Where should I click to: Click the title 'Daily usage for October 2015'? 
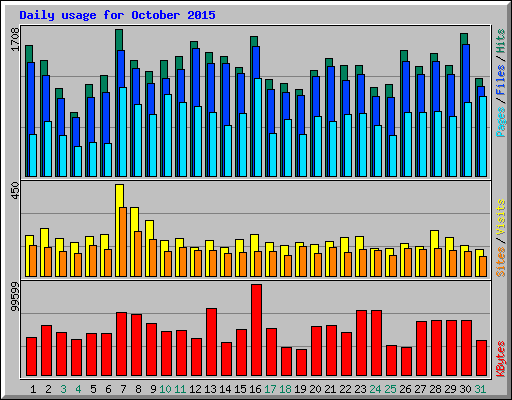point(117,16)
